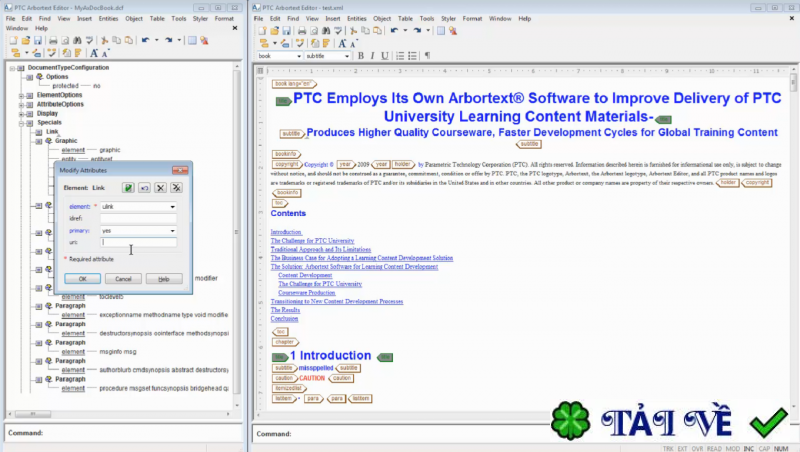Open Styler menu in test.xml window
800x452 pixels.
point(448,18)
